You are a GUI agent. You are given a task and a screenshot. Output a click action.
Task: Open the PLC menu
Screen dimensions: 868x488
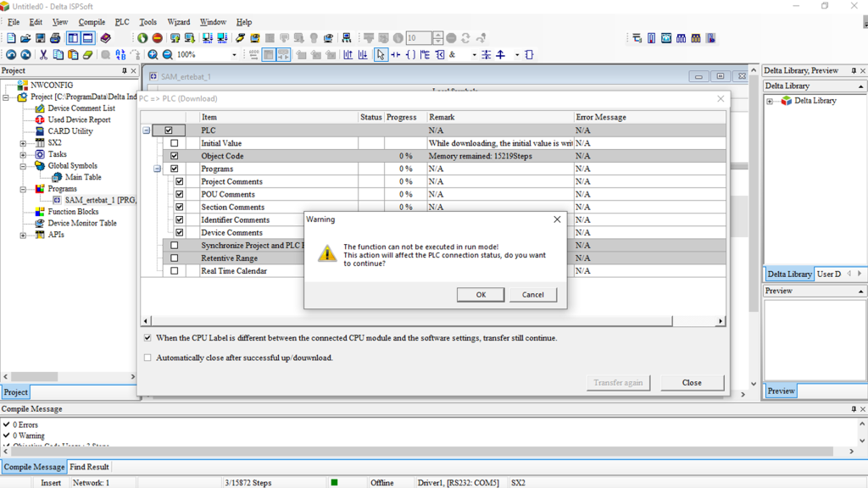tap(122, 22)
